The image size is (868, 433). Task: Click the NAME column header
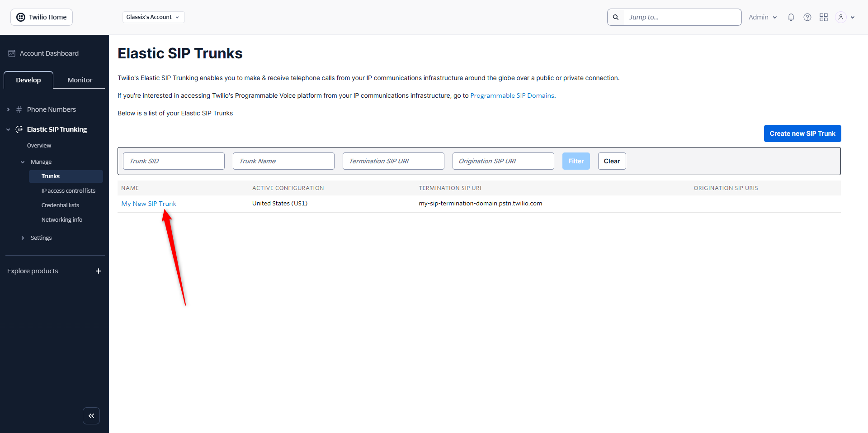[x=130, y=188]
